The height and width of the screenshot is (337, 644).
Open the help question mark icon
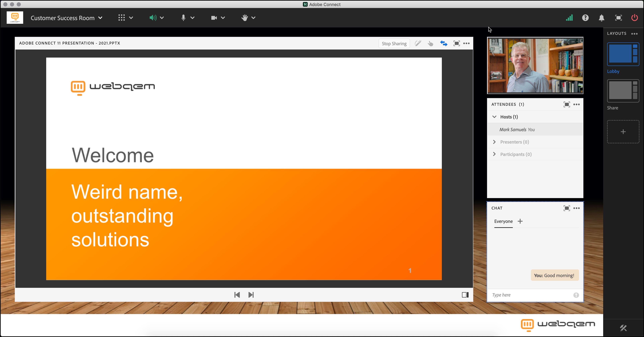click(x=585, y=18)
